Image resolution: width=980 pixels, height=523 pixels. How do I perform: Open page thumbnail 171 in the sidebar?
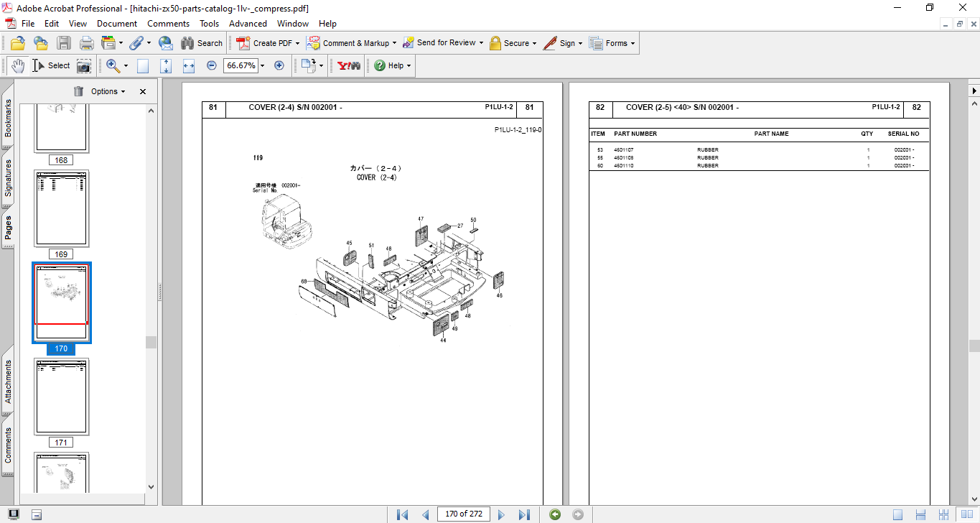(61, 397)
